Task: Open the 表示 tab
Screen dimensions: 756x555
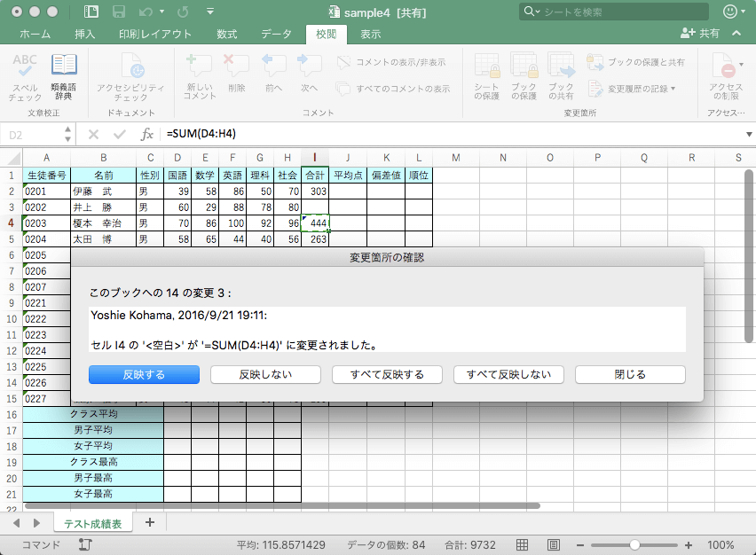Action: [x=370, y=34]
